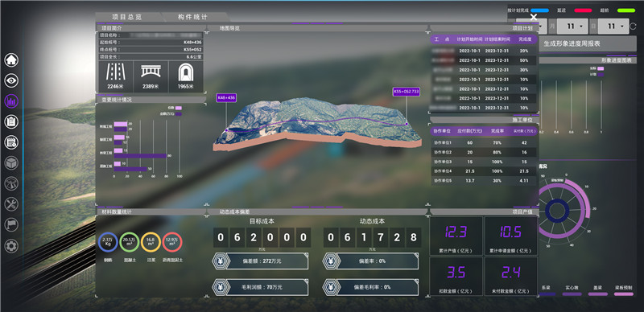Click the 30% cell in 项目计划 table
This screenshot has width=644, height=312.
point(524,70)
